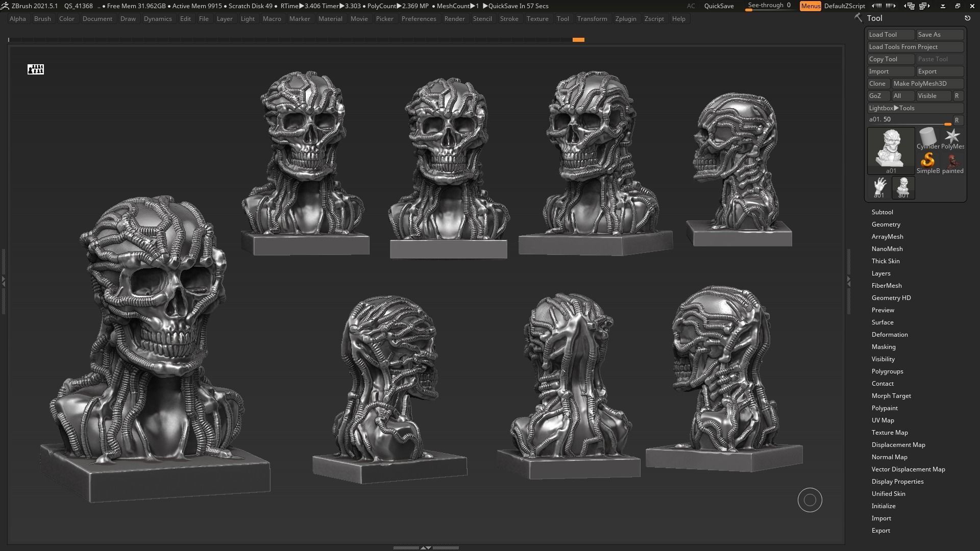Expand the NanoMesh sub-palette
Screen dimensions: 980x551
(x=887, y=249)
